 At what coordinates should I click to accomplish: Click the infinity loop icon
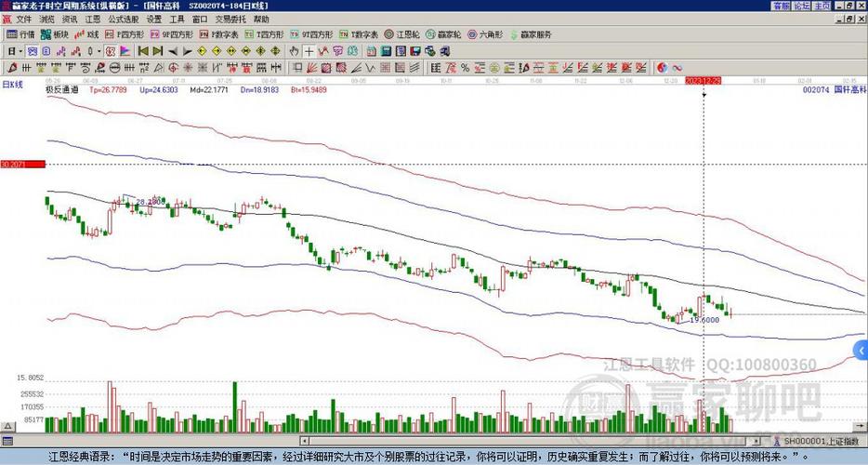click(x=677, y=68)
